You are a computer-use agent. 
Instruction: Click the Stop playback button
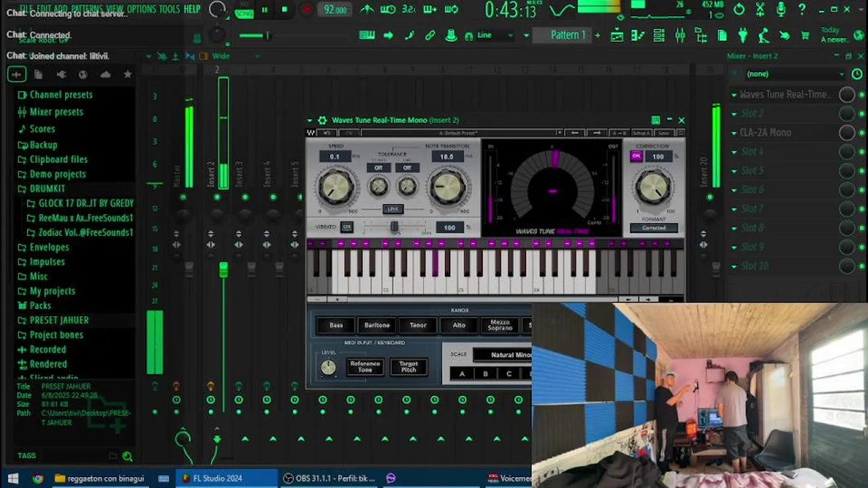tap(285, 9)
